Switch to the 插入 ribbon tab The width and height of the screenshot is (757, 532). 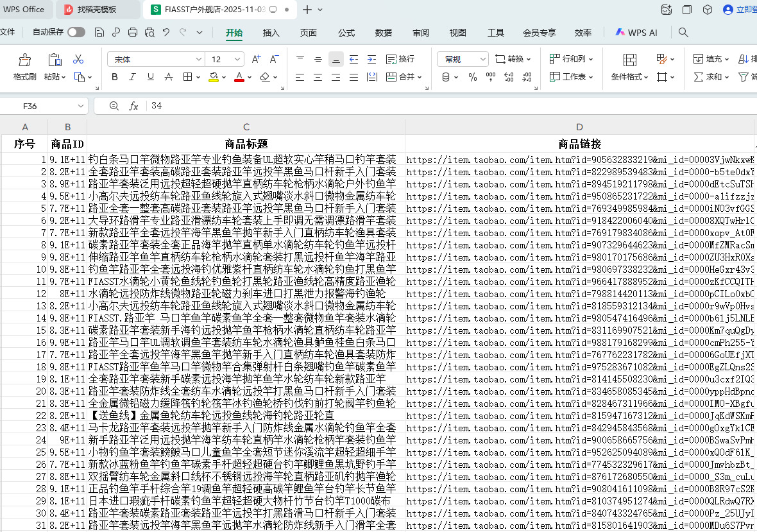point(271,33)
